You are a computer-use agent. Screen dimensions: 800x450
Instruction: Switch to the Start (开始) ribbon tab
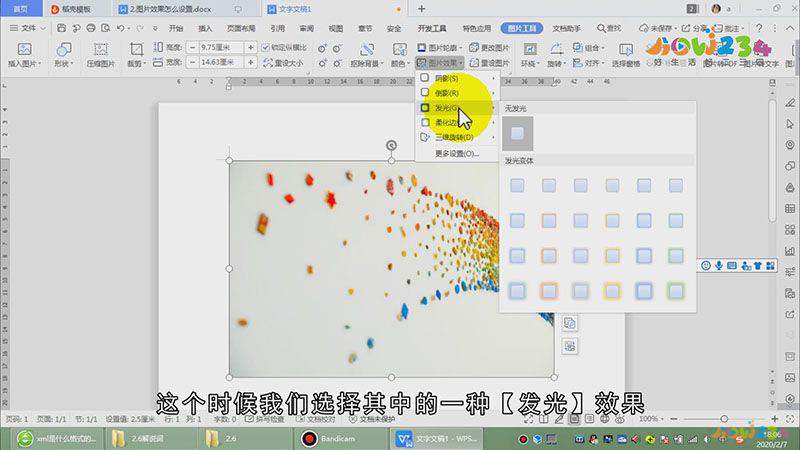point(176,29)
